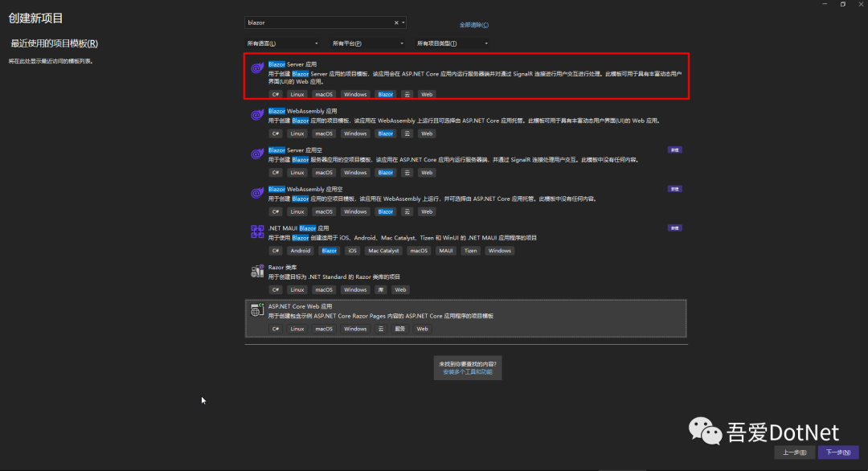Select the 'Blazor Server 应用' title (non-empty template)

[293, 64]
